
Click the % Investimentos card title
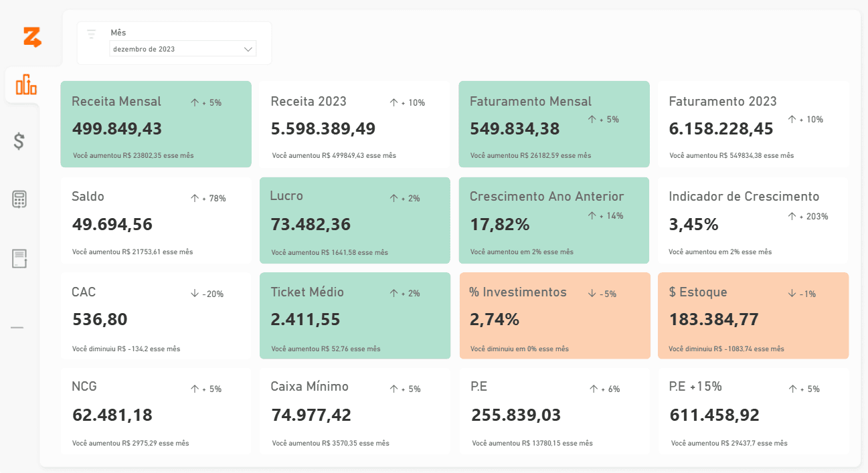tap(518, 292)
